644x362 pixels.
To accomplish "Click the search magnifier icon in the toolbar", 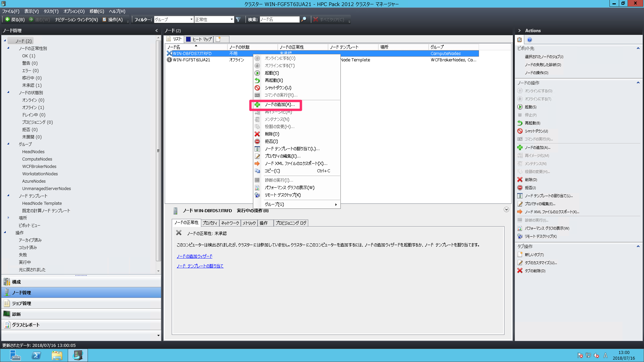I will click(304, 19).
